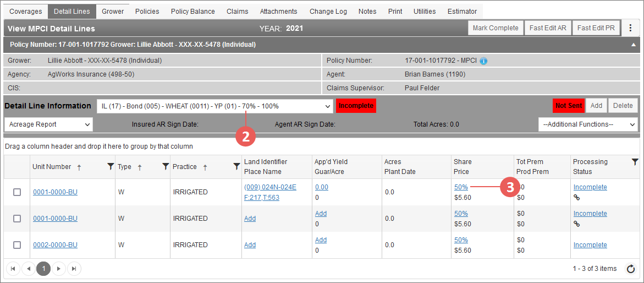This screenshot has width=644, height=283.
Task: Go to previous page of grid
Action: [x=28, y=269]
